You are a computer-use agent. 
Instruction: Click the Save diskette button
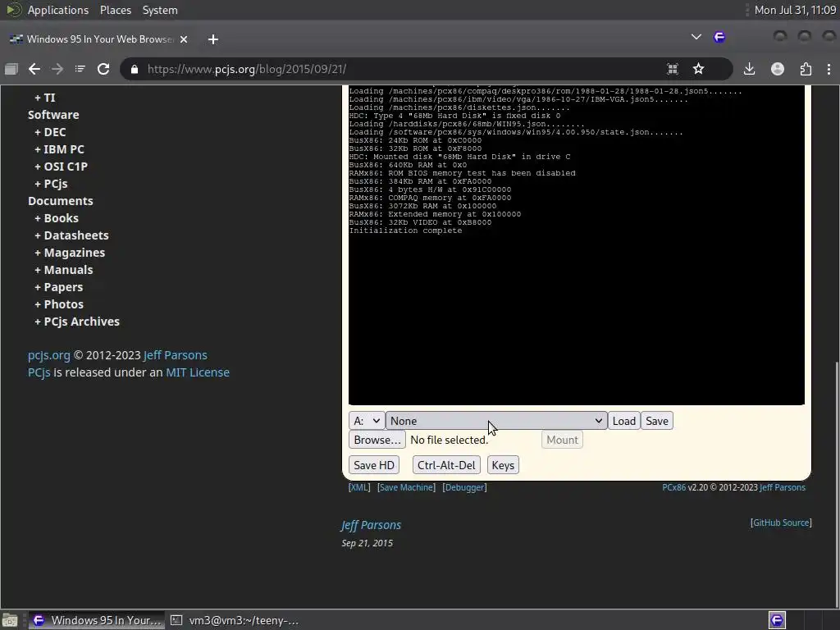657,421
